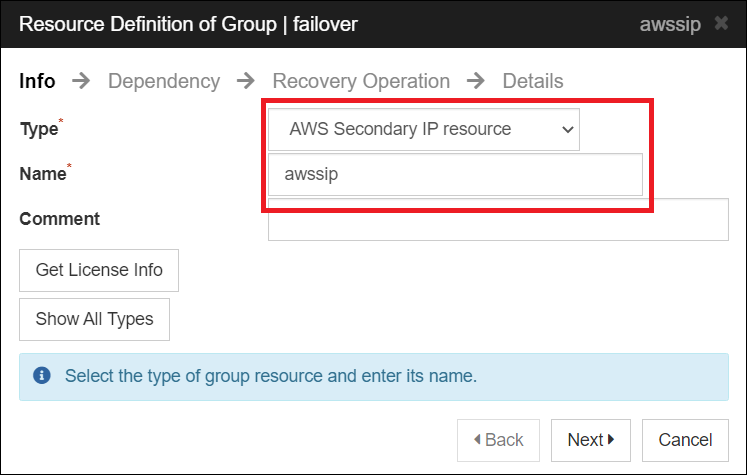Click the Name field containing awssip
This screenshot has height=475, width=747.
[x=455, y=174]
